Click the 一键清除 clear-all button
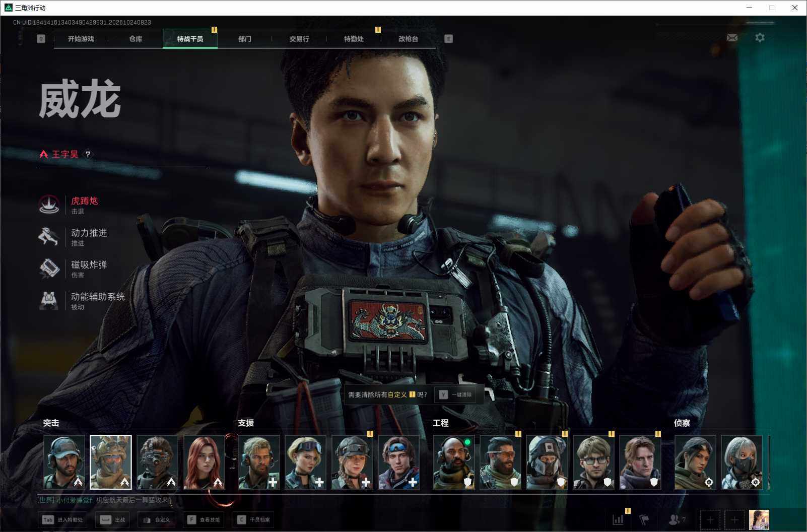The image size is (807, 532). pyautogui.click(x=455, y=394)
